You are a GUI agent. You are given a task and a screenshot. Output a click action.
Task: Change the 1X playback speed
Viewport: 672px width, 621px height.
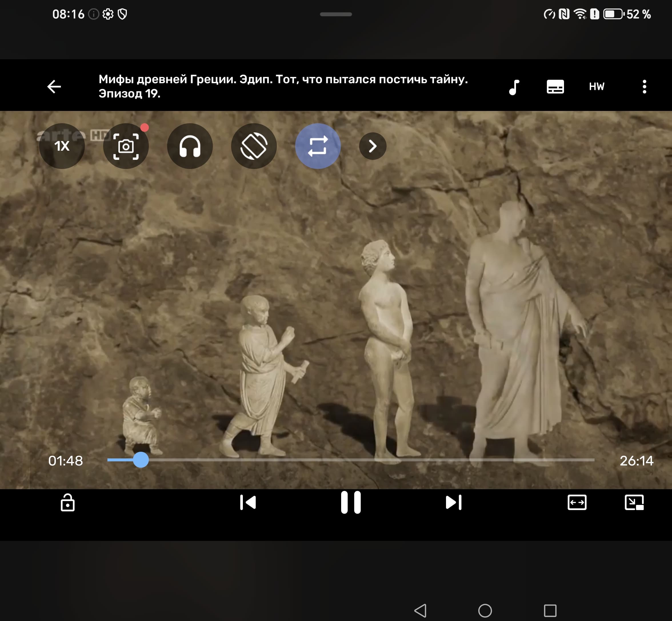pyautogui.click(x=62, y=146)
